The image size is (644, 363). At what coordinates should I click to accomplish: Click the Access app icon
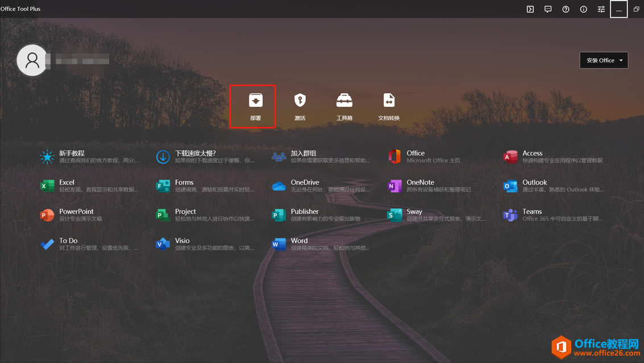[x=510, y=156]
